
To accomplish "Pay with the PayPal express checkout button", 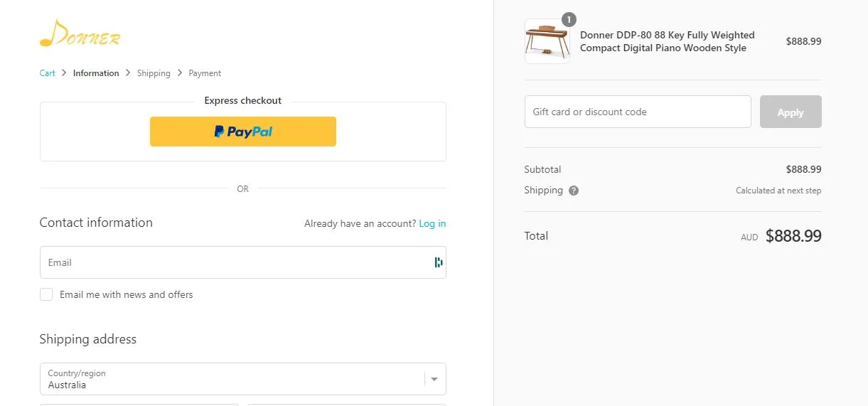I will click(242, 132).
